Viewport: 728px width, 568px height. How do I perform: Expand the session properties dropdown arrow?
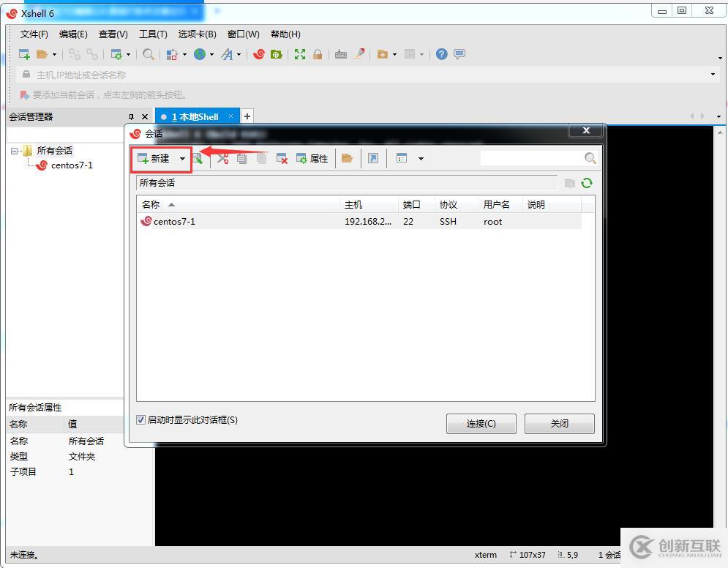(x=128, y=55)
